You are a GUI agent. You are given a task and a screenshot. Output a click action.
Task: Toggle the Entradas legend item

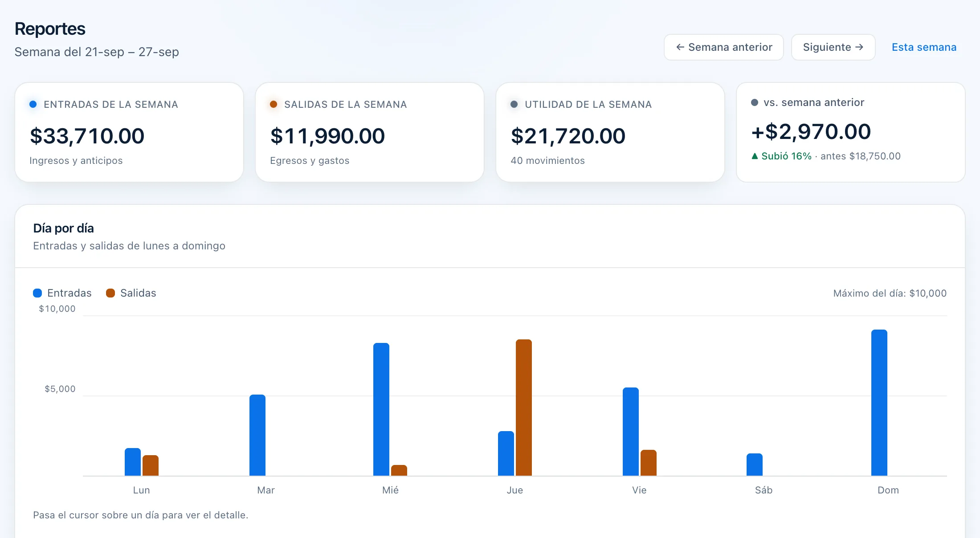click(x=62, y=293)
